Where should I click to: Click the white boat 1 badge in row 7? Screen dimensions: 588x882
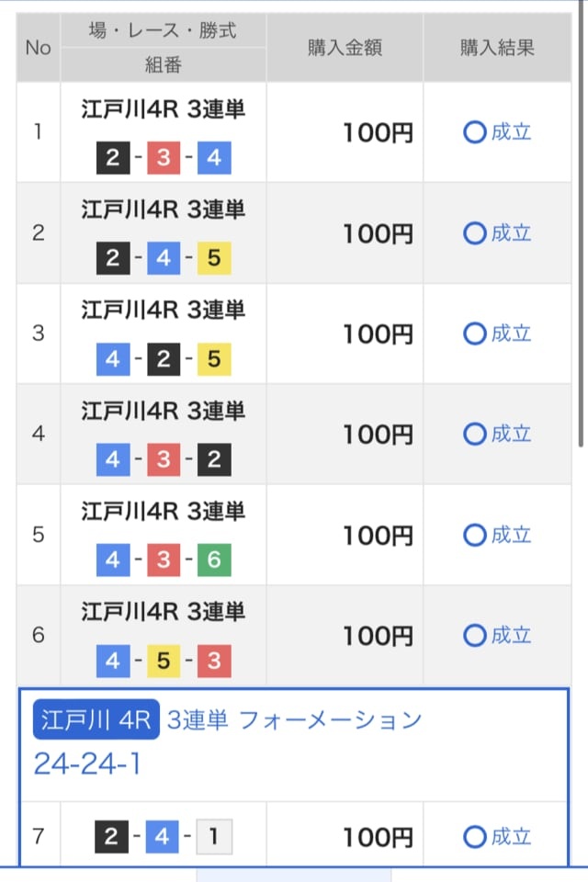(214, 837)
